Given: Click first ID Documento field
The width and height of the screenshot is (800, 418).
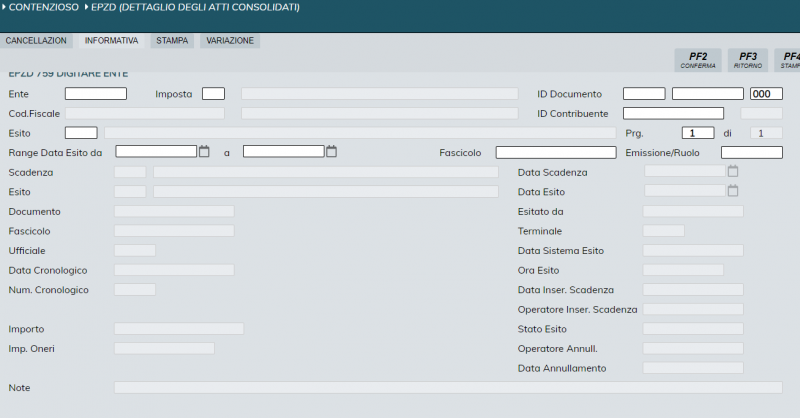Looking at the screenshot, I should 644,94.
